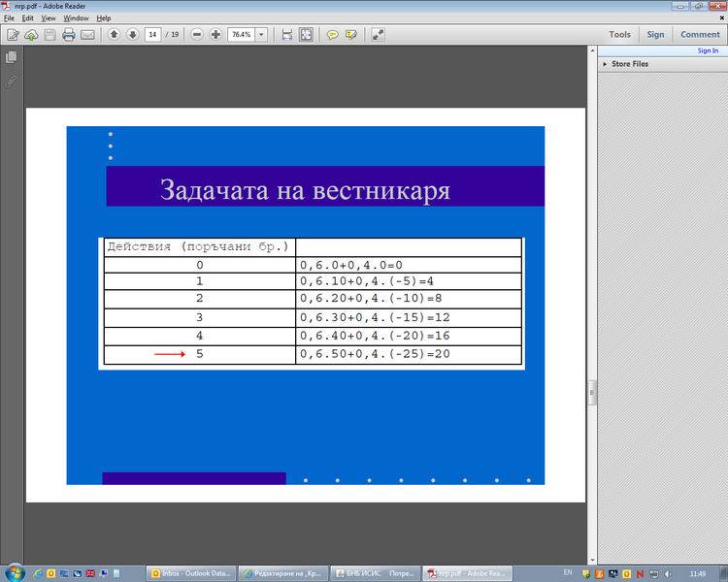Switch to Inbox - Outlook taskbar button

pos(191,573)
